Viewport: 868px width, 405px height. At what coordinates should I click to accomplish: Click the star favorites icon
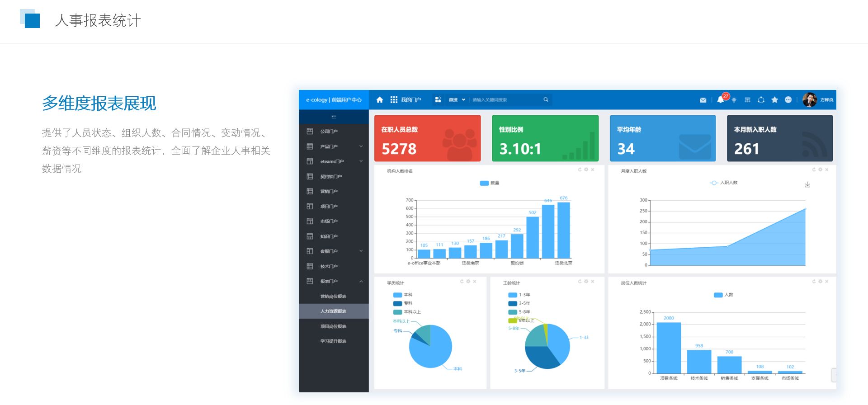point(774,100)
